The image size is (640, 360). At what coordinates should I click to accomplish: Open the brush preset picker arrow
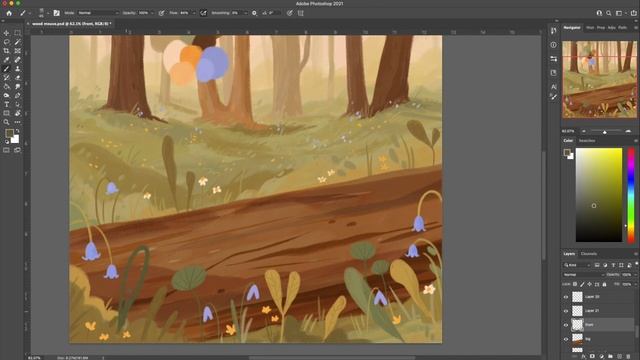pos(47,13)
